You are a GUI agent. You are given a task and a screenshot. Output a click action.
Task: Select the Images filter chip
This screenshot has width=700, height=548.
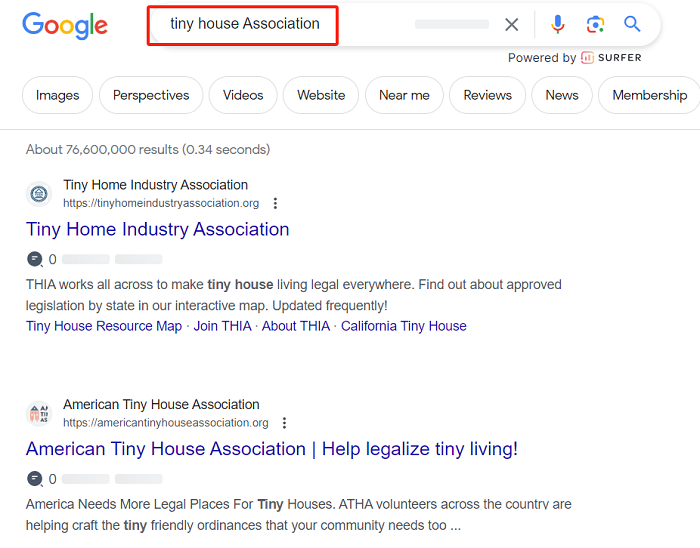pyautogui.click(x=58, y=95)
